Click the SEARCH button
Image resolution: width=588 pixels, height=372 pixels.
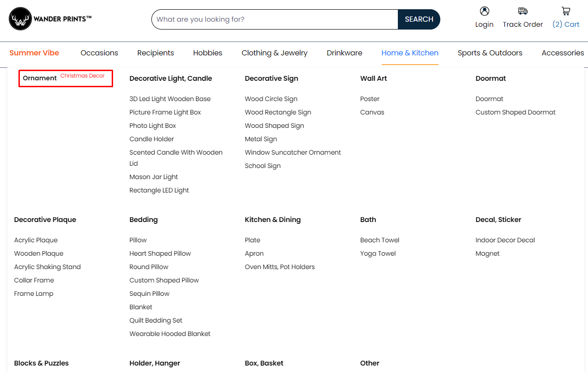pos(419,19)
